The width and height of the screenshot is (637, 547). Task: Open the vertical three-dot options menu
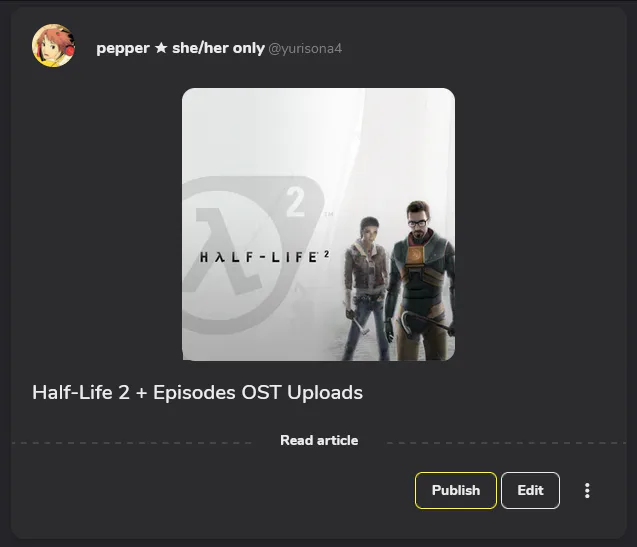click(x=587, y=491)
